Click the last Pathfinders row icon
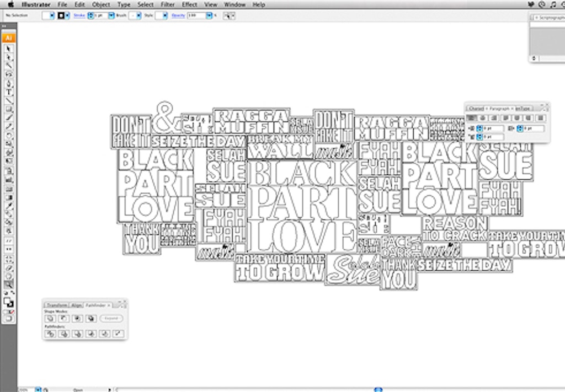The image size is (565, 392). (x=118, y=334)
